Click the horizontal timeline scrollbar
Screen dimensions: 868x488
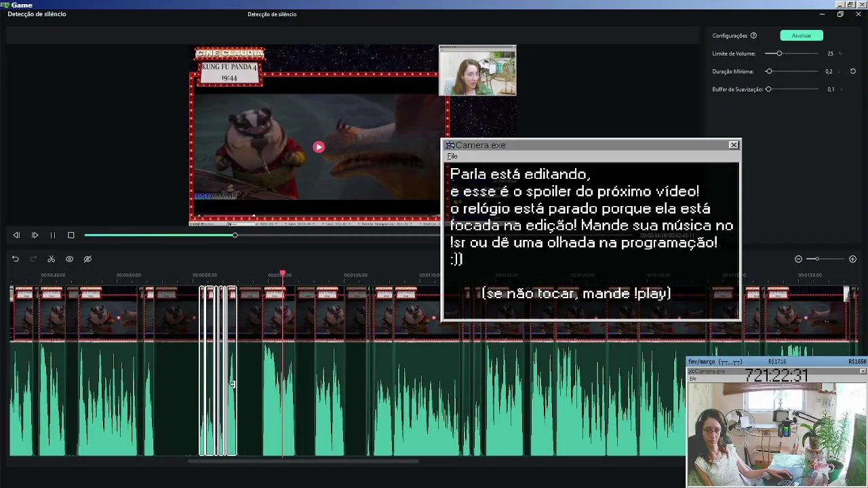coord(303,462)
